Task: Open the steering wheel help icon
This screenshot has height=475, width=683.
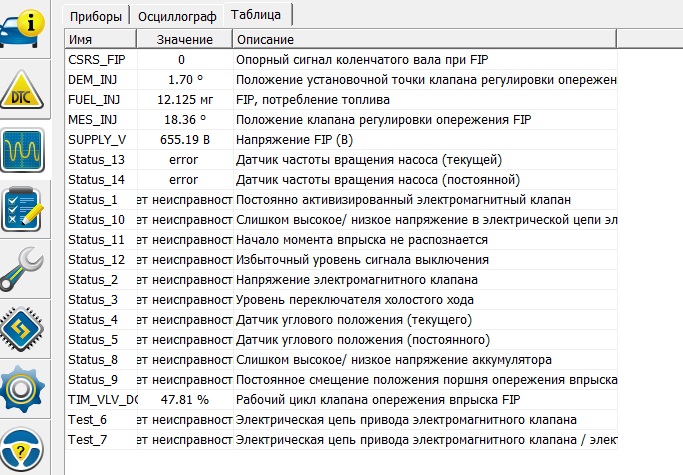Action: (x=22, y=451)
